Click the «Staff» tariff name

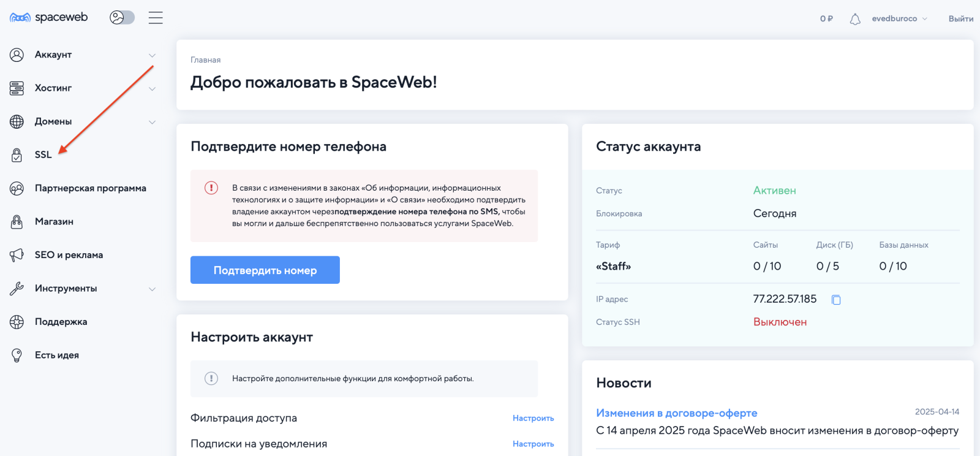pyautogui.click(x=613, y=266)
